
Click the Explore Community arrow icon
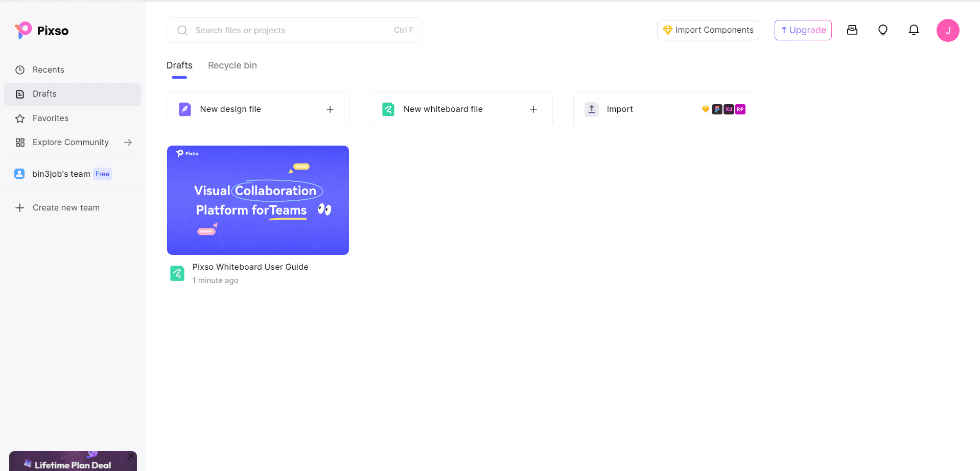[128, 143]
